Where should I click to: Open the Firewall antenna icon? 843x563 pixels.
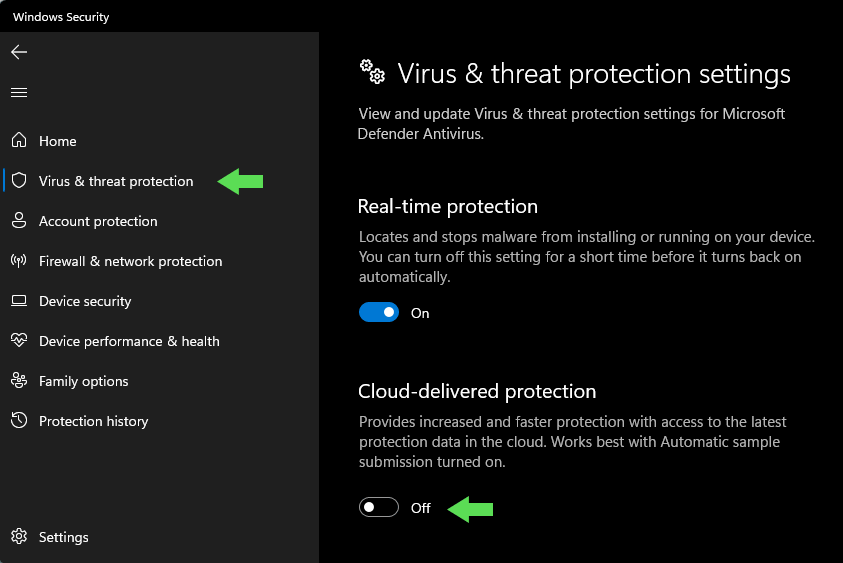tap(19, 261)
